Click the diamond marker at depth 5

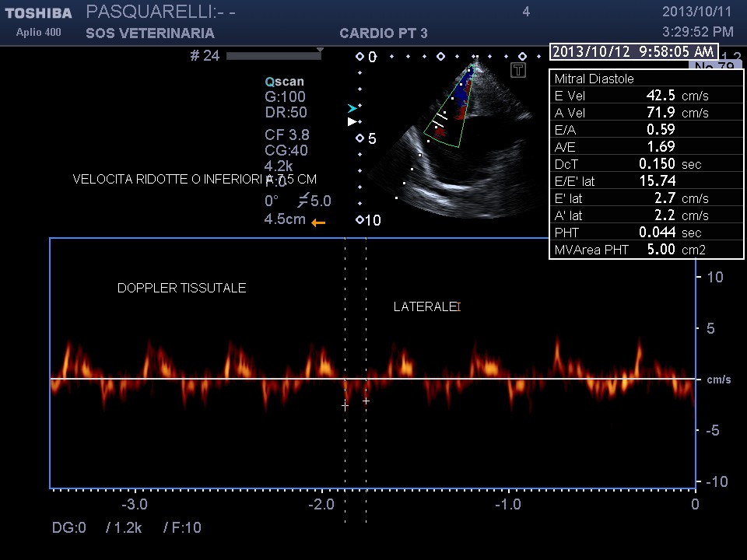click(359, 138)
